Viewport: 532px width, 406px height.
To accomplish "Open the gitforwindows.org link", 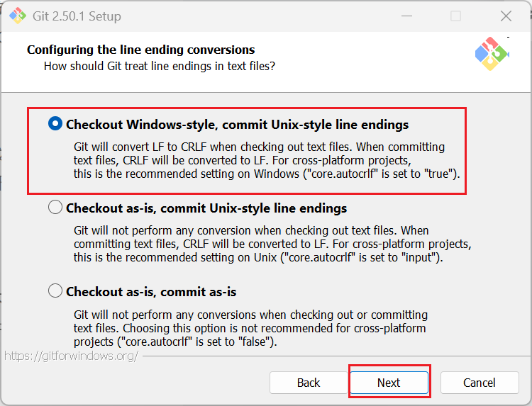I will click(x=71, y=356).
